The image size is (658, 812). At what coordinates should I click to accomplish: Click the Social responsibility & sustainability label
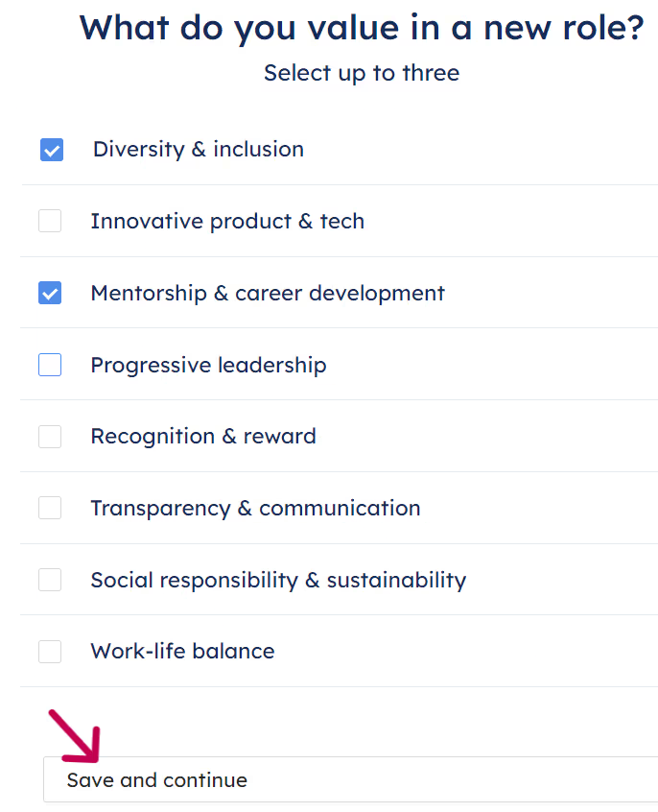pos(278,580)
